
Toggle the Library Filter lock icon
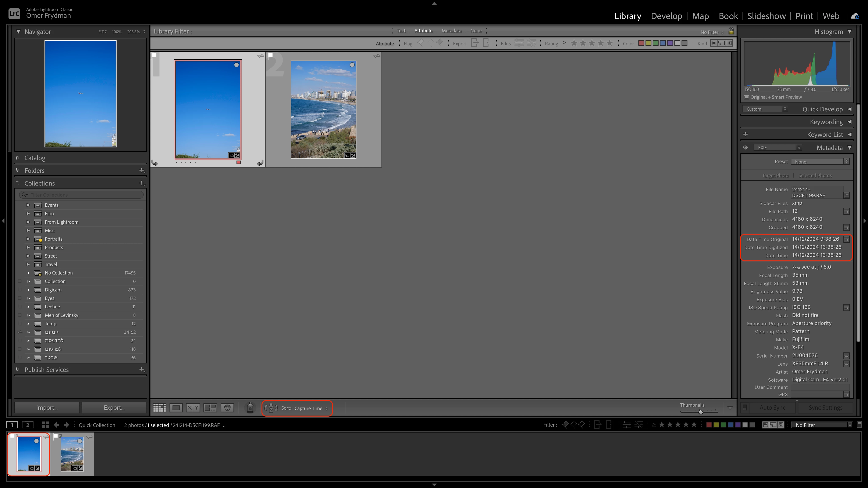coord(731,31)
